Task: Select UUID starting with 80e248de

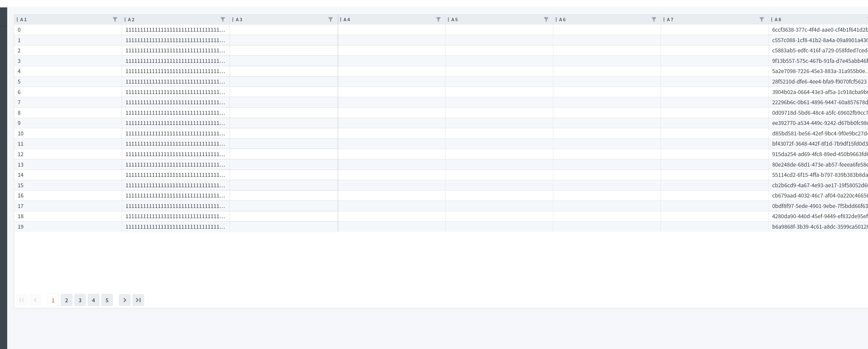Action: pyautogui.click(x=820, y=164)
